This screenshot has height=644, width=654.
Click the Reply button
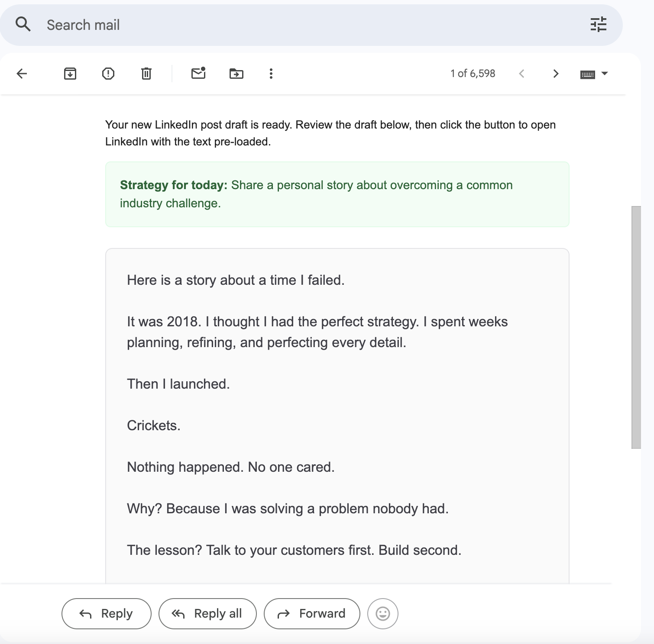coord(107,613)
